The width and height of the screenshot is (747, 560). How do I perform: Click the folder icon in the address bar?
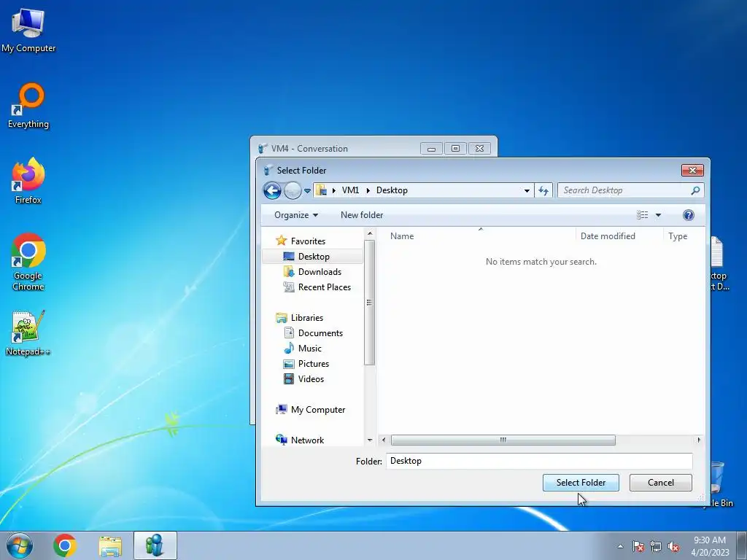point(322,190)
